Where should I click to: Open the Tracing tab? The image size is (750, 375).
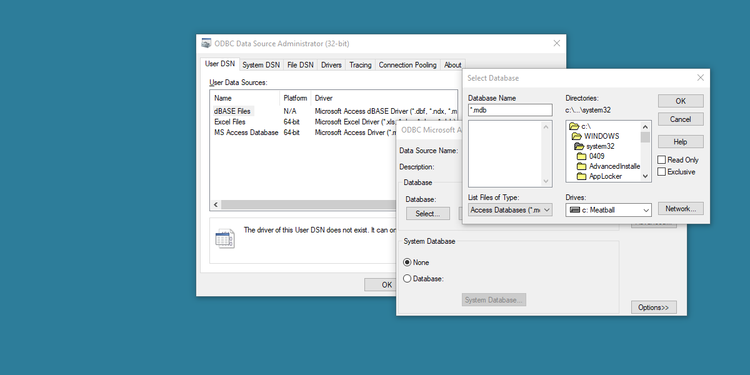pyautogui.click(x=360, y=65)
